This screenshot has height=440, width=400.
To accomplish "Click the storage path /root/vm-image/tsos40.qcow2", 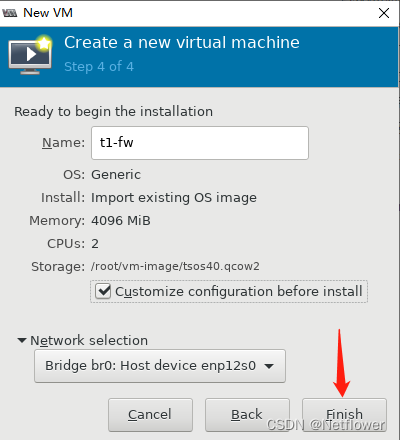I will coord(175,266).
